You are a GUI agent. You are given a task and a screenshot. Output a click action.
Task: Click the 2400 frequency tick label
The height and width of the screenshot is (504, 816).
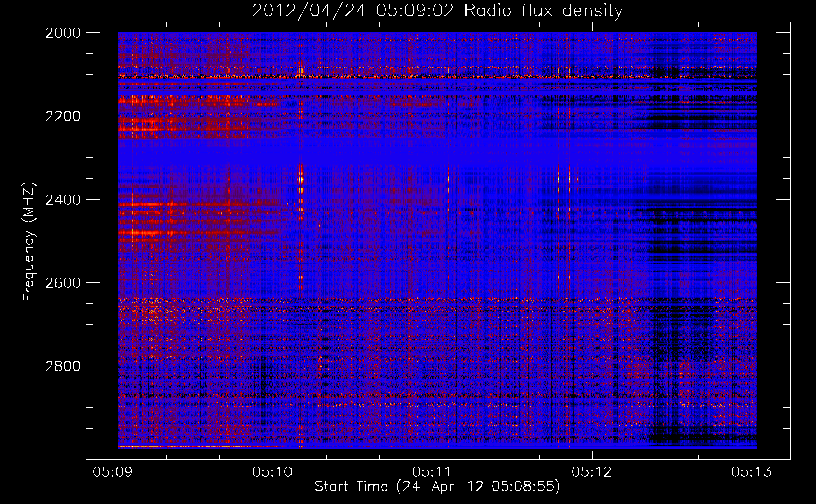[63, 200]
